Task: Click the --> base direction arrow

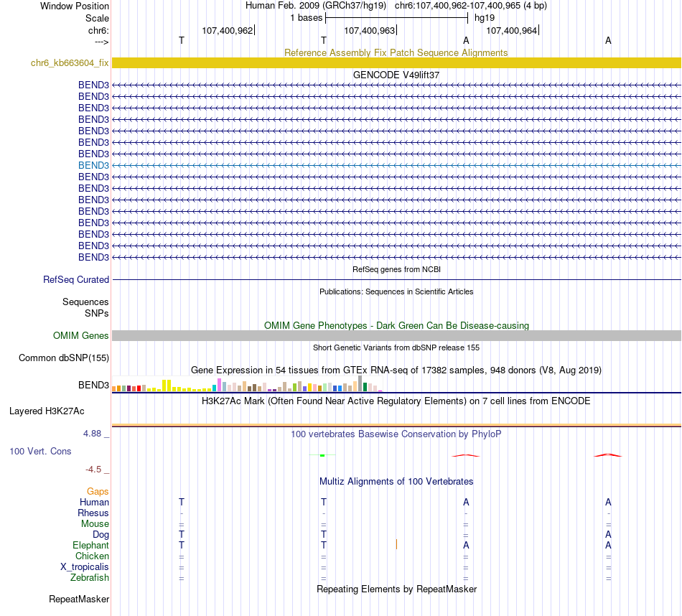Action: [x=101, y=42]
